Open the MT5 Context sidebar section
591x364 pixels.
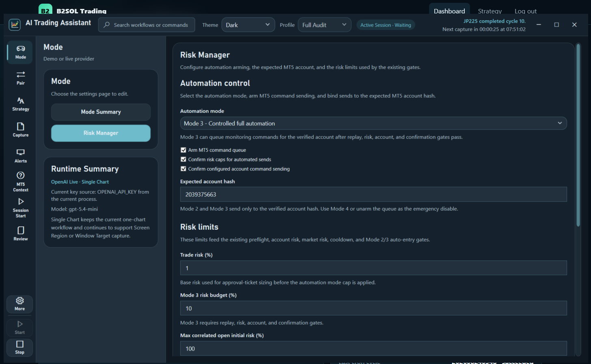(x=20, y=181)
